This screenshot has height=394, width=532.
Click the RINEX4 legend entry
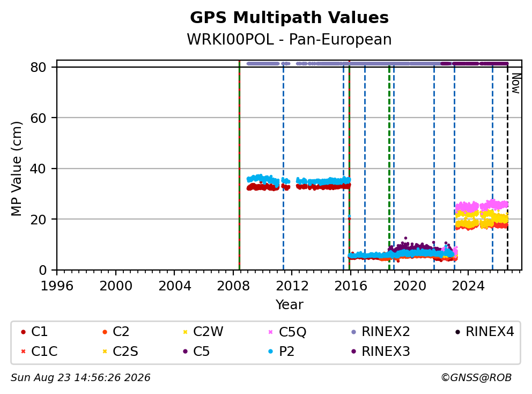(485, 332)
